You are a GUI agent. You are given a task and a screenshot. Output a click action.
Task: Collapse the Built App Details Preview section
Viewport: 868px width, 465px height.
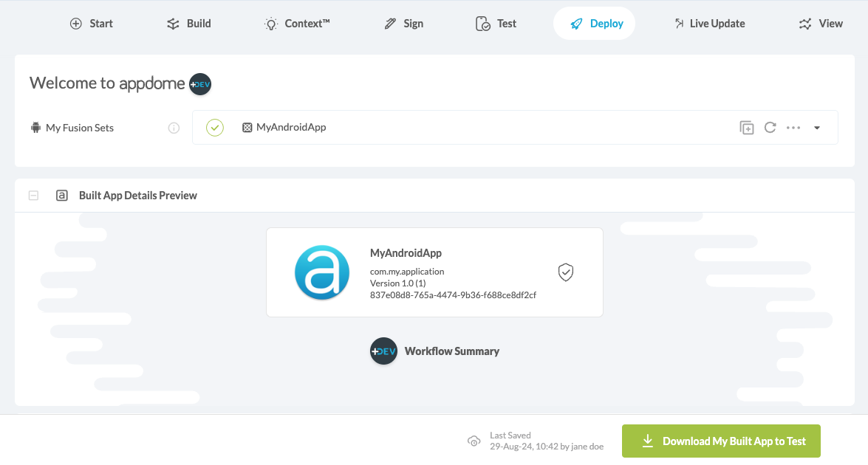(x=34, y=195)
